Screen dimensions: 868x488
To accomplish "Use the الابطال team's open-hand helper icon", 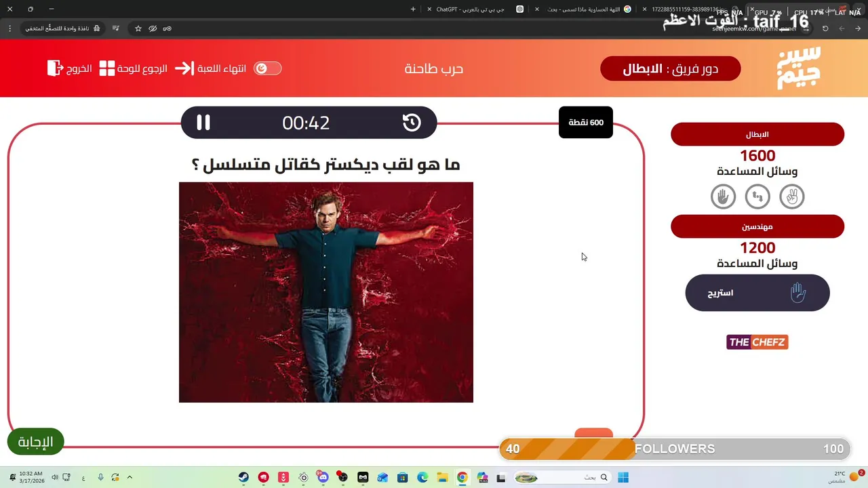I will (x=723, y=197).
